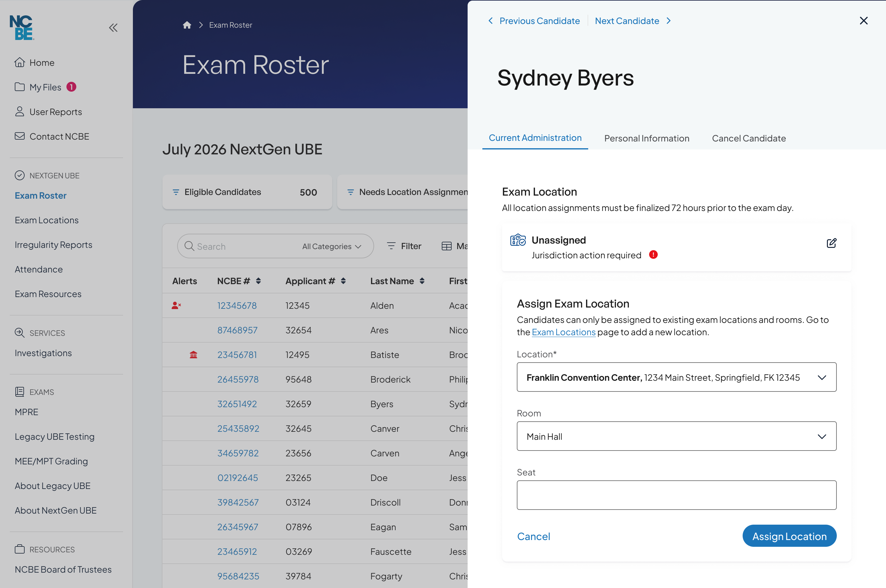Click the NCBE logo

click(x=22, y=28)
